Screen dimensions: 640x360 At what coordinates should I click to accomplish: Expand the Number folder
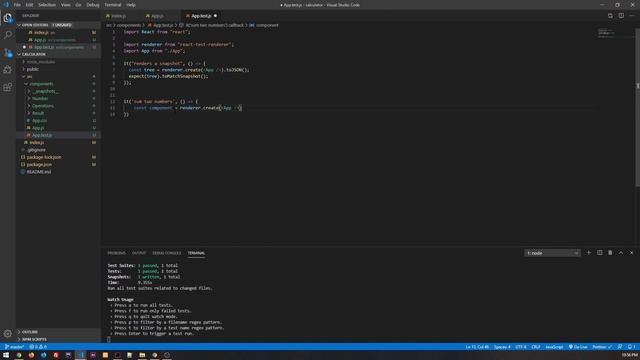tap(58, 98)
